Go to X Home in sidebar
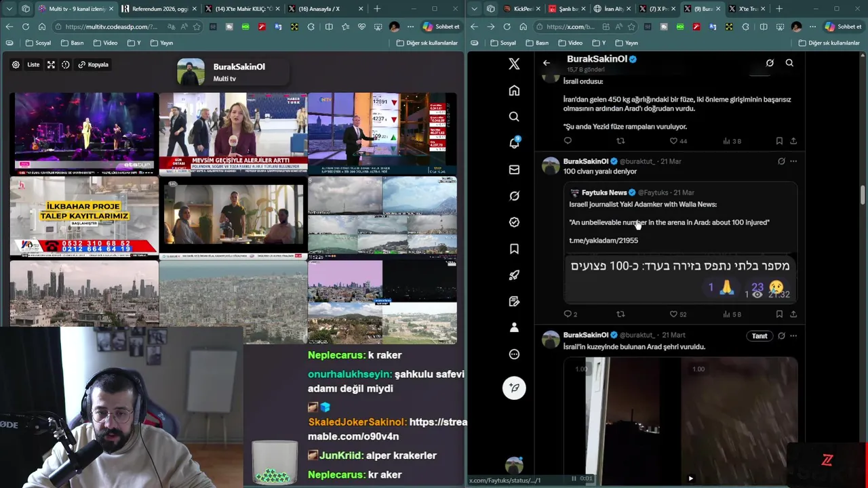868x488 pixels. 514,91
